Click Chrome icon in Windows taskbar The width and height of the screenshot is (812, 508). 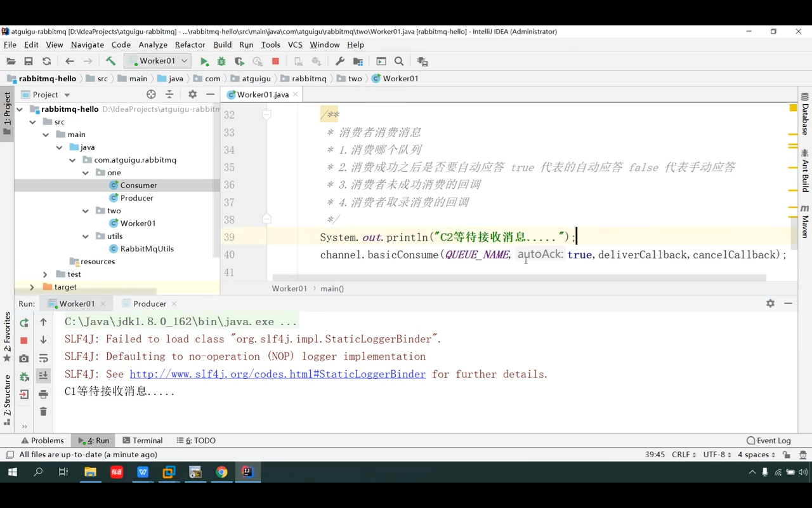(221, 472)
